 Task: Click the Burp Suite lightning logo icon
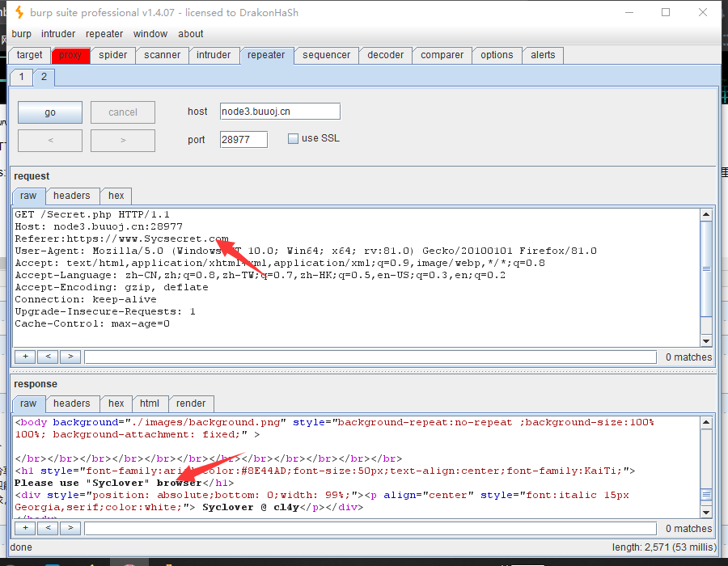(x=19, y=12)
